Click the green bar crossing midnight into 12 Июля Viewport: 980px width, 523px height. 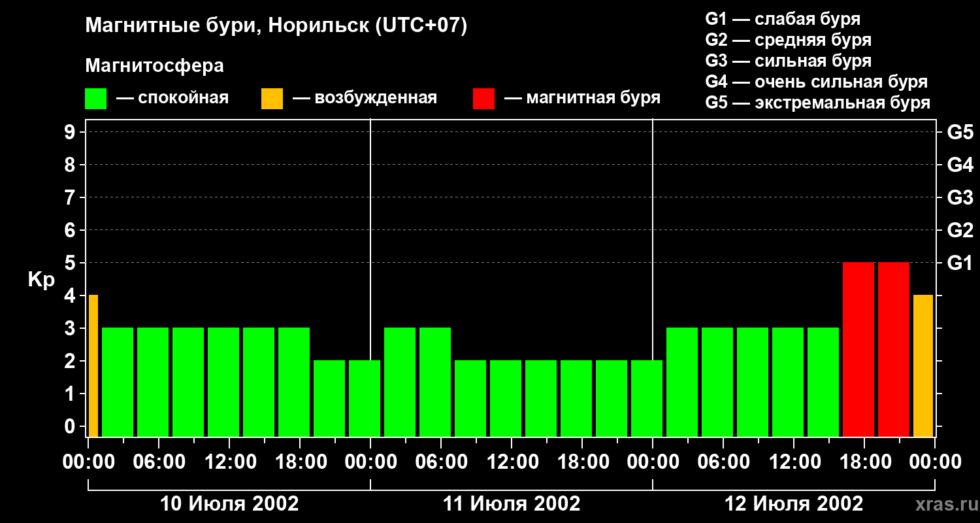(647, 398)
